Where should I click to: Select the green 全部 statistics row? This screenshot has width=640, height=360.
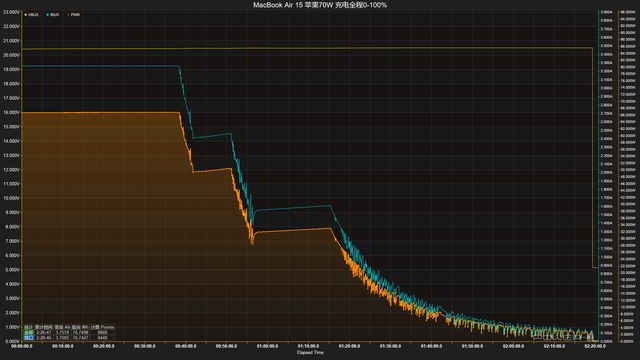(x=69, y=333)
